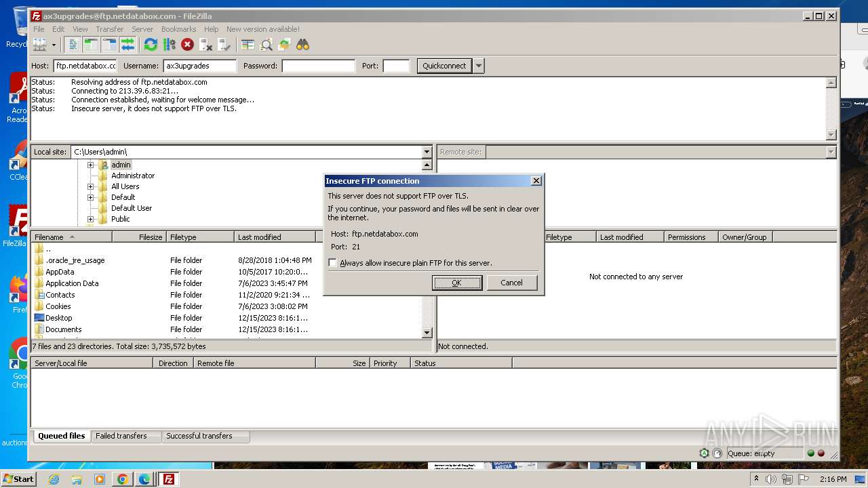The height and width of the screenshot is (488, 868).
Task: Click the Quickconnect button
Action: coord(444,66)
